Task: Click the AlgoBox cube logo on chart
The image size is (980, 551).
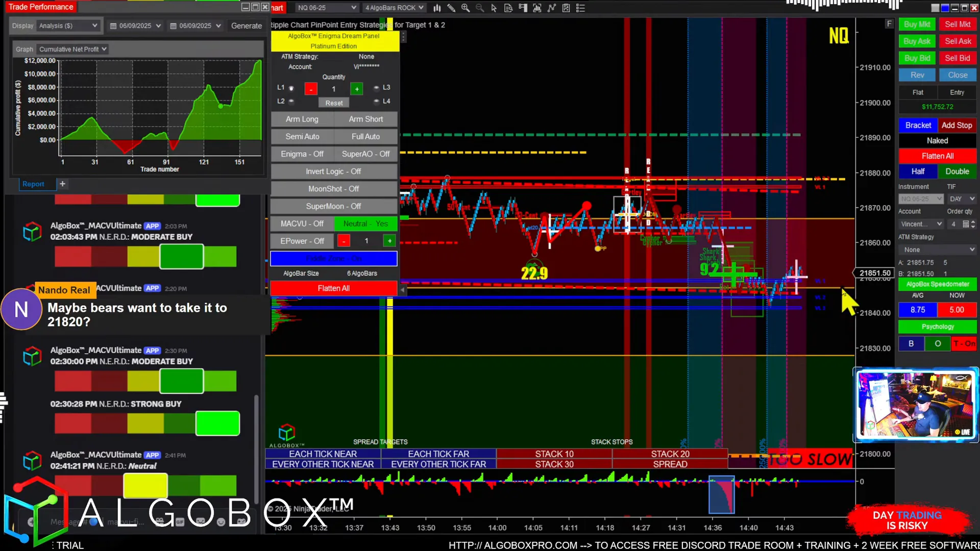Action: point(286,433)
